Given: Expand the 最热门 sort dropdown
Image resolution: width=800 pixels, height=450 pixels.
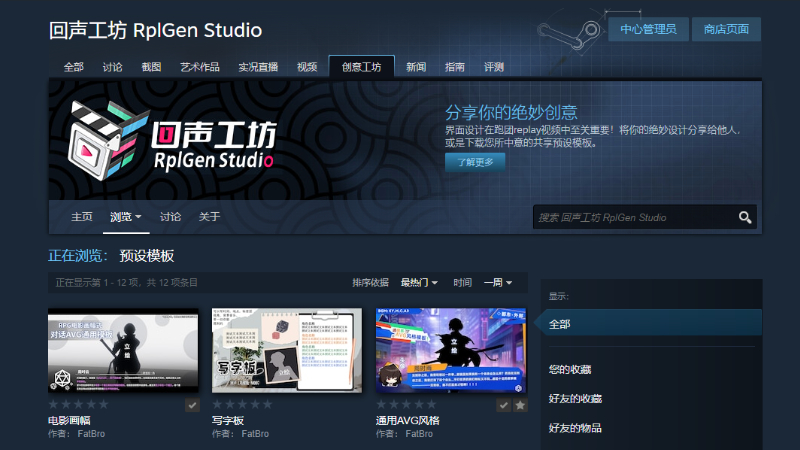Looking at the screenshot, I should (x=419, y=283).
